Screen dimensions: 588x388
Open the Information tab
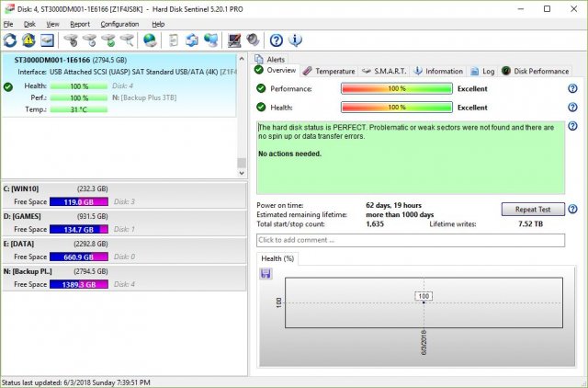pyautogui.click(x=438, y=71)
